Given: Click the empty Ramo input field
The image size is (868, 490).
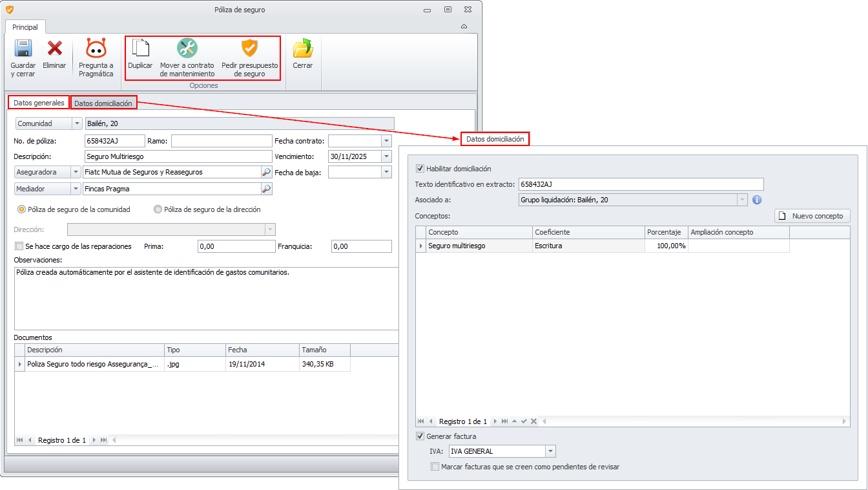Looking at the screenshot, I should click(222, 140).
